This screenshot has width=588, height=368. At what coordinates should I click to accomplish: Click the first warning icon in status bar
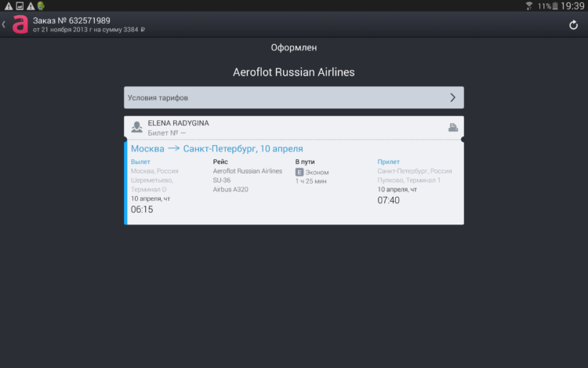coord(9,6)
